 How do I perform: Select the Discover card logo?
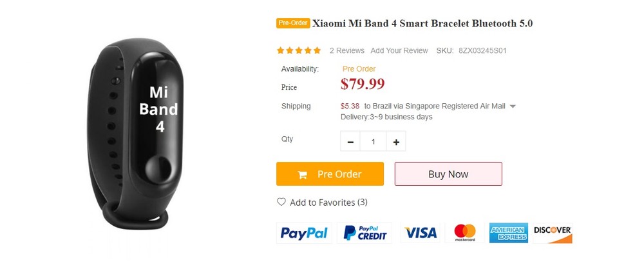[553, 233]
